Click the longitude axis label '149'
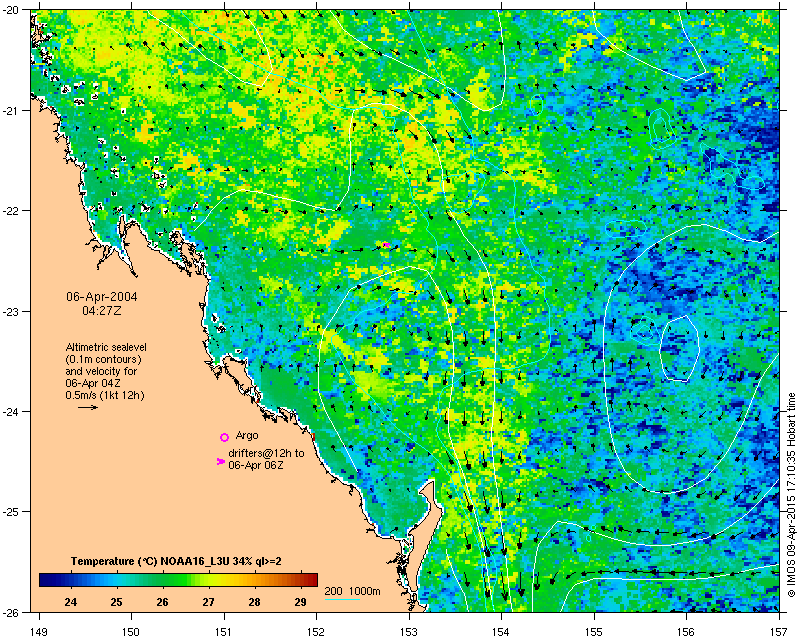Viewport: 800px width, 640px height. (39, 632)
